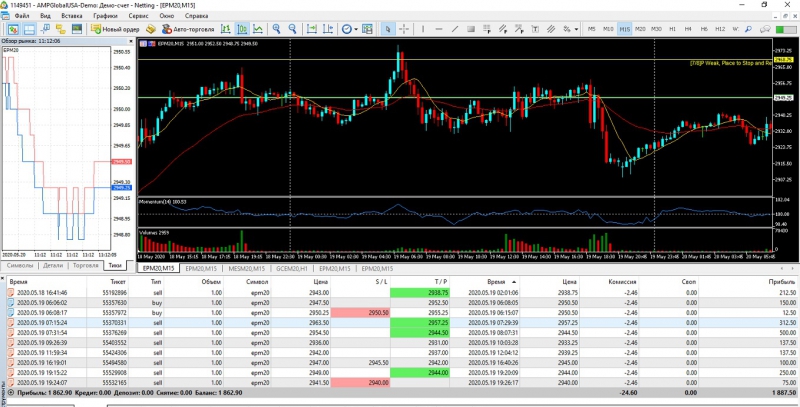Select the cursor arrow tool
The width and height of the screenshot is (800, 407).
tap(388, 29)
